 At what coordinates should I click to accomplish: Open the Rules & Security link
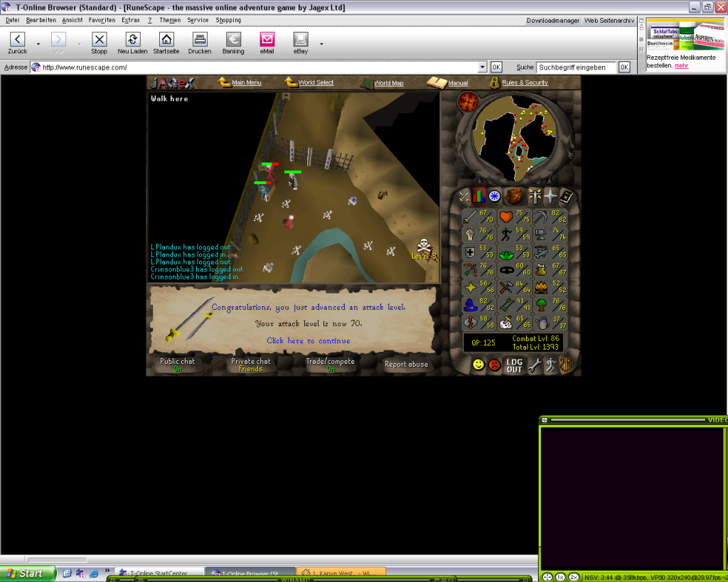point(525,82)
